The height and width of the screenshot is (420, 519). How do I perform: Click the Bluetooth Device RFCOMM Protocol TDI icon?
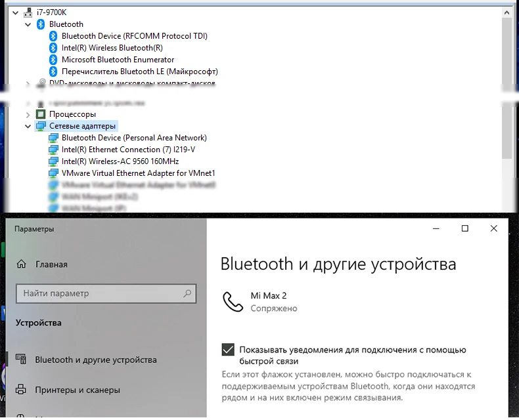tap(53, 36)
